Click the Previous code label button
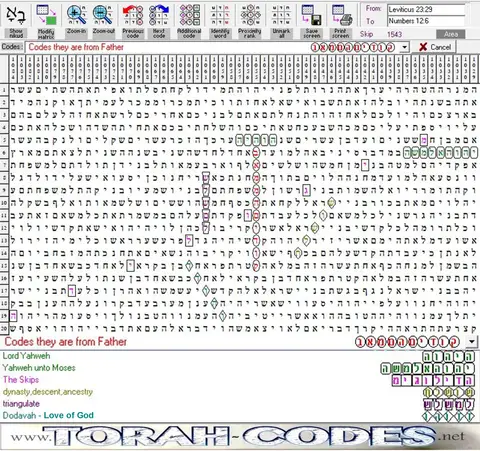480x451 pixels. tap(133, 33)
